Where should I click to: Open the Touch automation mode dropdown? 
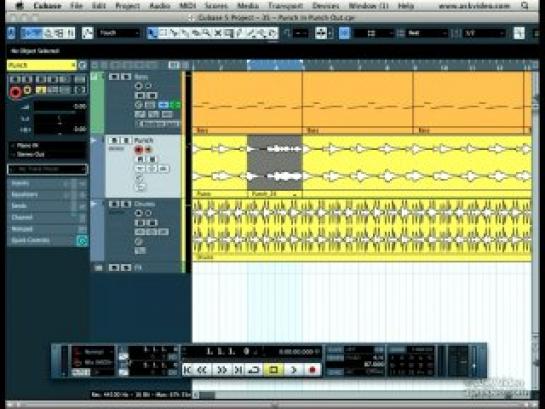tap(119, 33)
